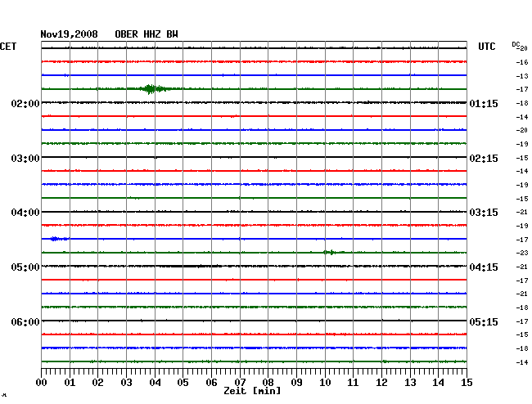
Task: Click the DC value -21 beside 03:15
Action: (522, 212)
